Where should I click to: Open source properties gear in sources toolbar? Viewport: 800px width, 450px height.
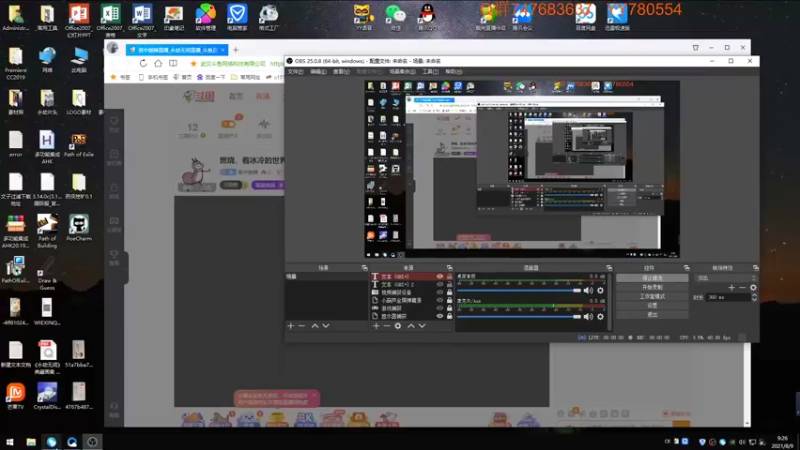(398, 326)
